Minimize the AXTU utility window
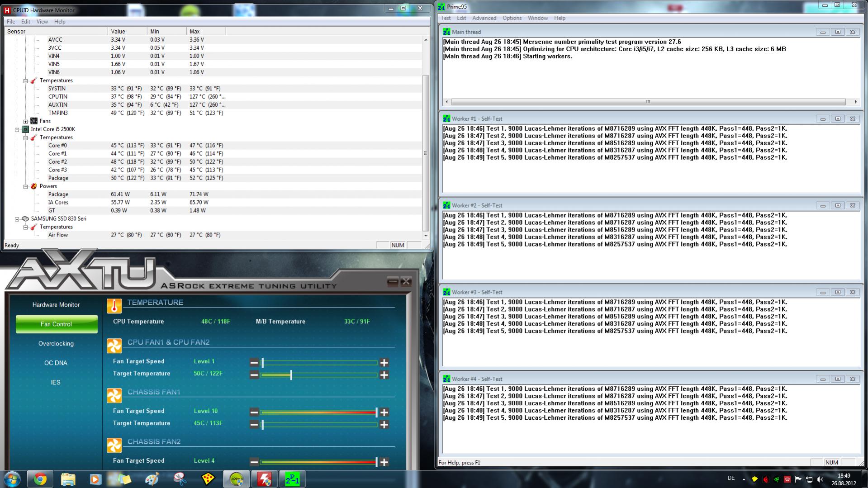 click(x=393, y=282)
